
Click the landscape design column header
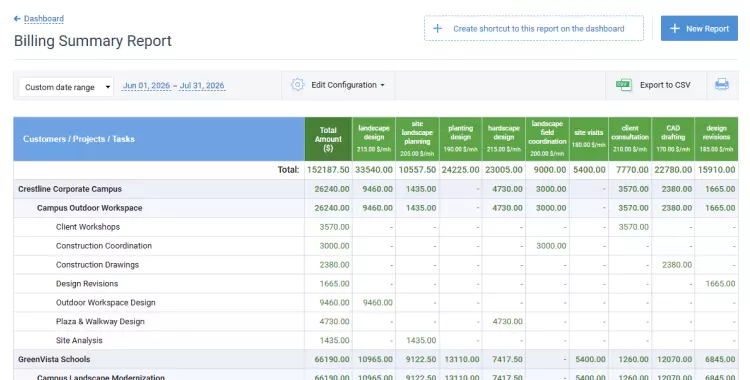(374, 139)
